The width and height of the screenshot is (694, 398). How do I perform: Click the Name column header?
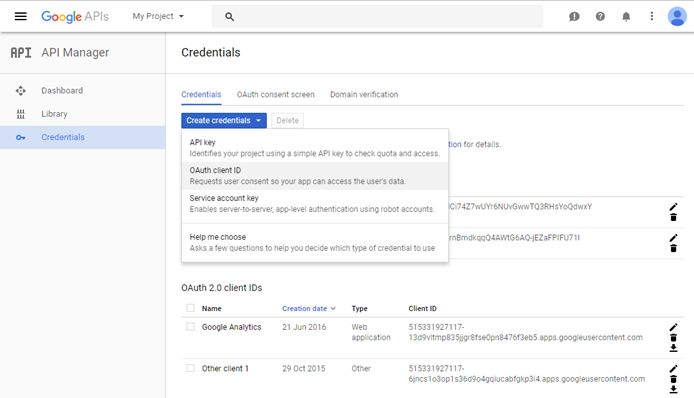pos(212,309)
